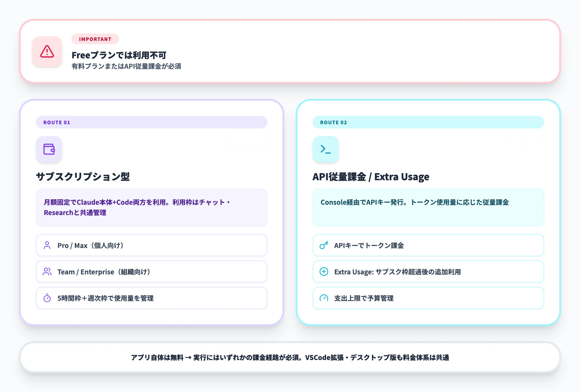The image size is (580, 392).
Task: Click the IMPORTANT badge label
Action: (x=95, y=39)
